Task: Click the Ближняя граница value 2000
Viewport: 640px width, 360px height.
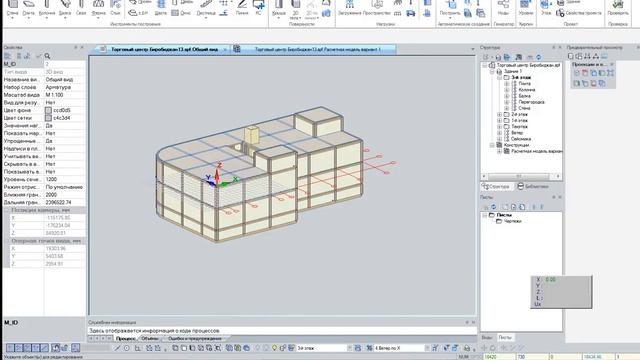Action: pyautogui.click(x=64, y=195)
